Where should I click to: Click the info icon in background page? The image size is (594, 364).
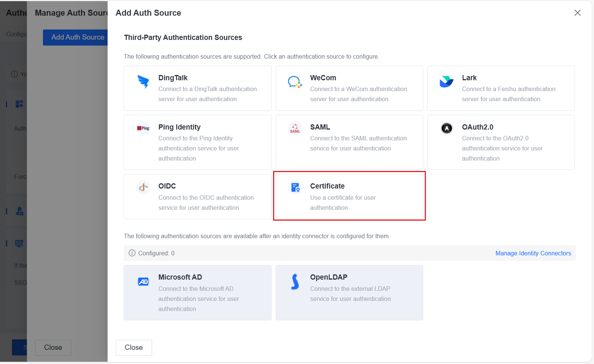click(x=14, y=74)
